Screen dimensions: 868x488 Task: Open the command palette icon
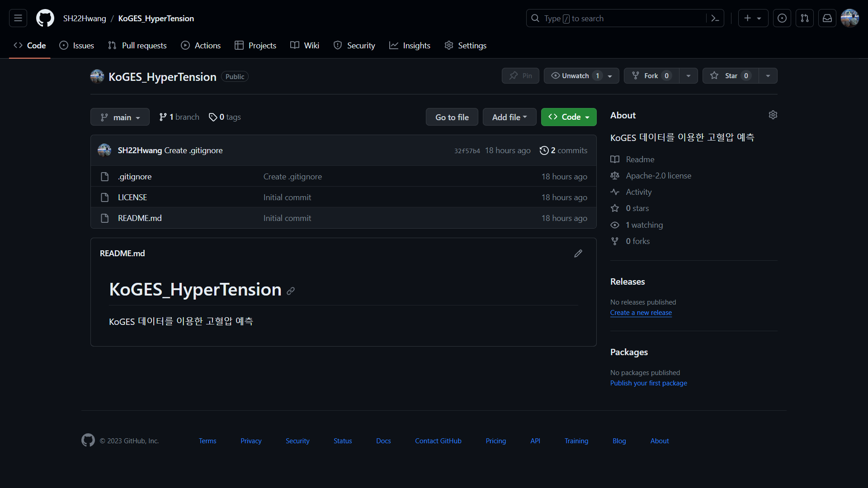pyautogui.click(x=715, y=18)
